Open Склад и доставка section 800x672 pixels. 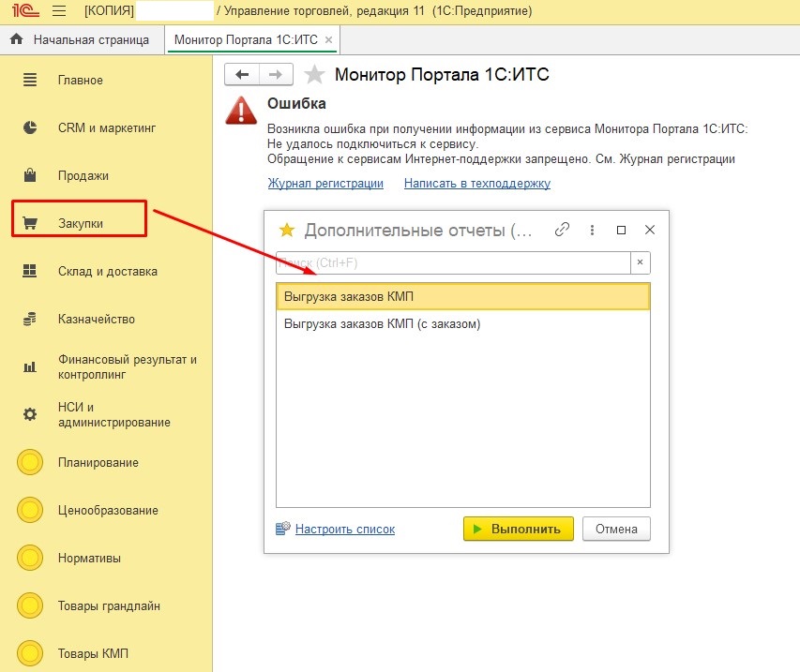(107, 271)
